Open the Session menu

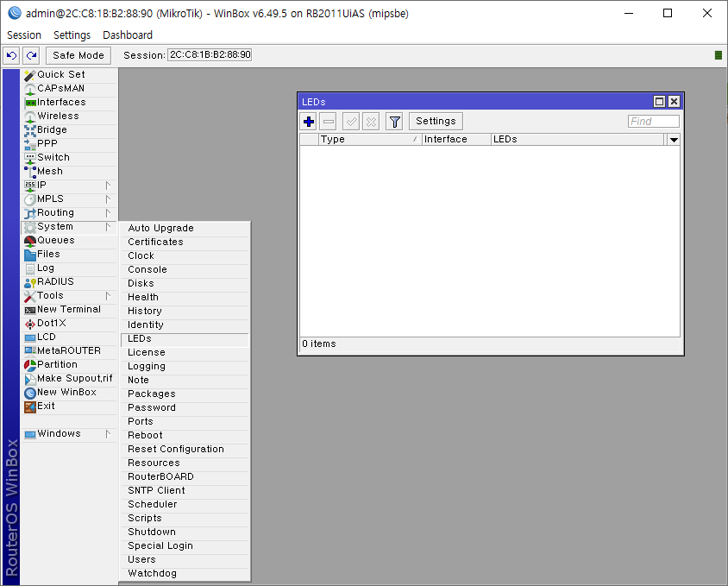coord(24,35)
